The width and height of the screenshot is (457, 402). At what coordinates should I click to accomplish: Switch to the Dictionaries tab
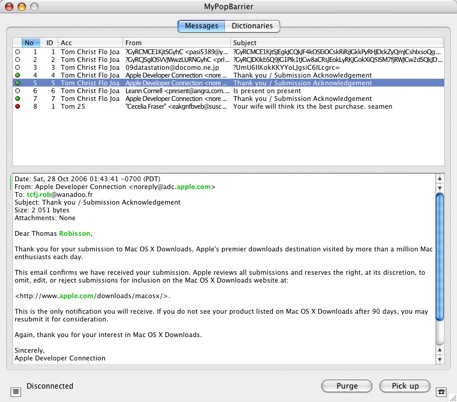tap(252, 26)
